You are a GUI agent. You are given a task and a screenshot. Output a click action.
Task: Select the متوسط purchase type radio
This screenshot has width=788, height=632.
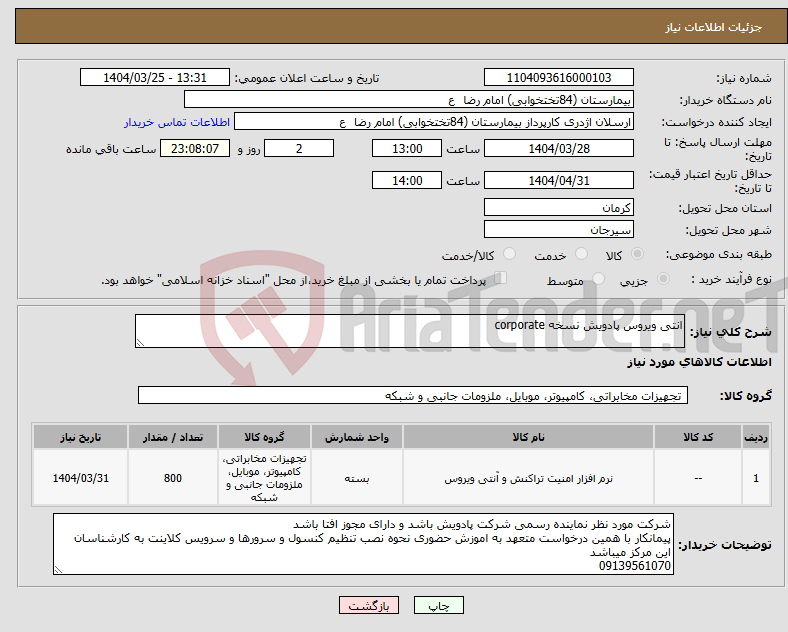point(598,278)
